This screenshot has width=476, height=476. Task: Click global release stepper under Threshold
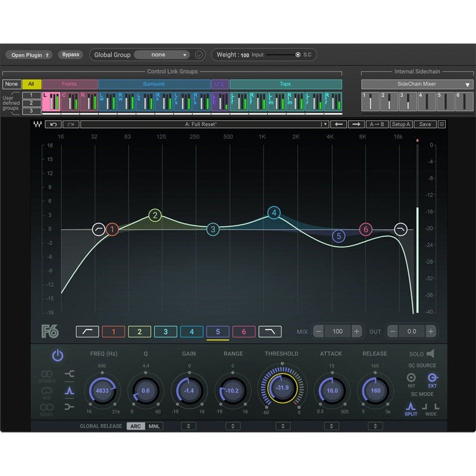click(283, 426)
